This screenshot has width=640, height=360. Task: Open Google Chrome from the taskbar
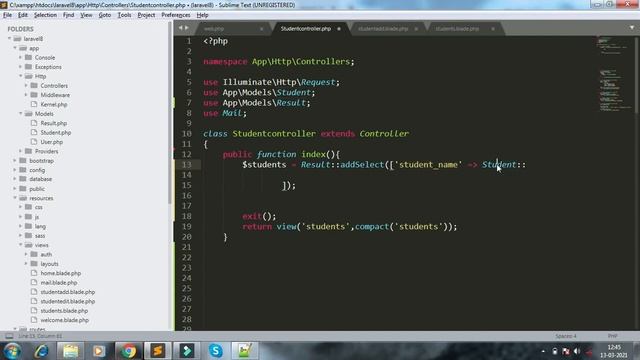tap(129, 351)
